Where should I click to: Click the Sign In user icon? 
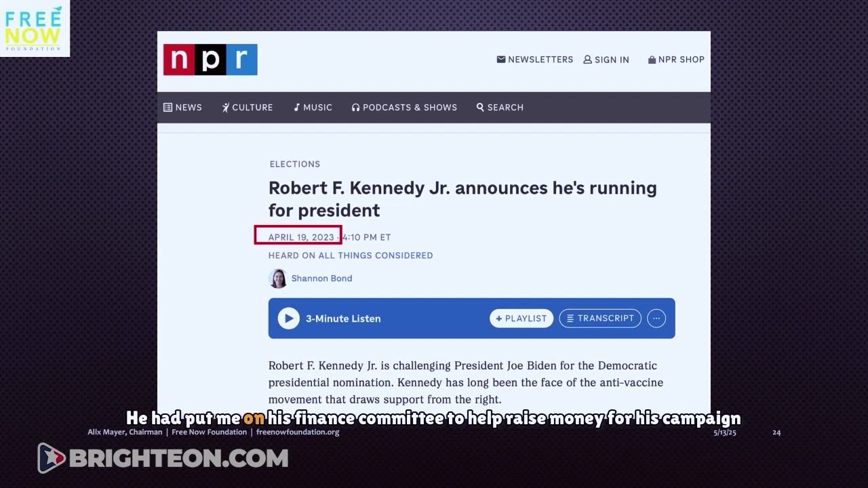tap(588, 60)
